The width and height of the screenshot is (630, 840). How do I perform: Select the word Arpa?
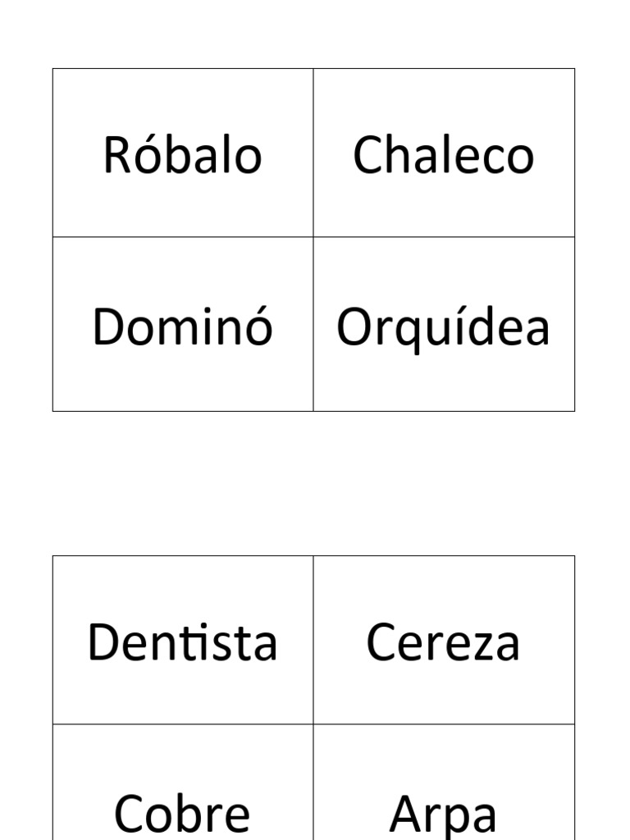(x=443, y=812)
